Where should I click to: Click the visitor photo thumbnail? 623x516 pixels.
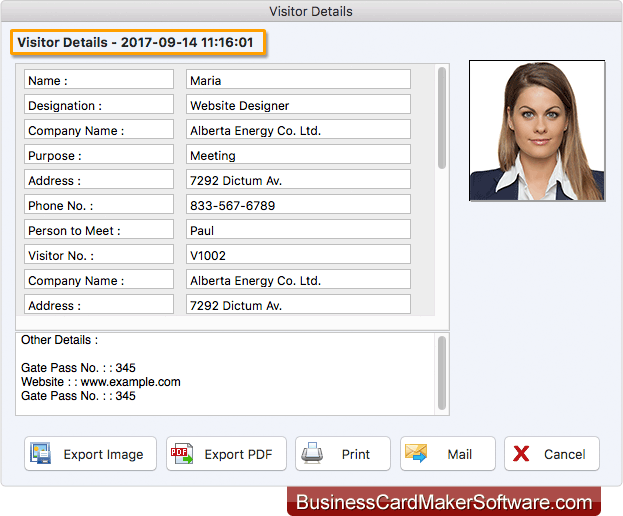[x=537, y=131]
